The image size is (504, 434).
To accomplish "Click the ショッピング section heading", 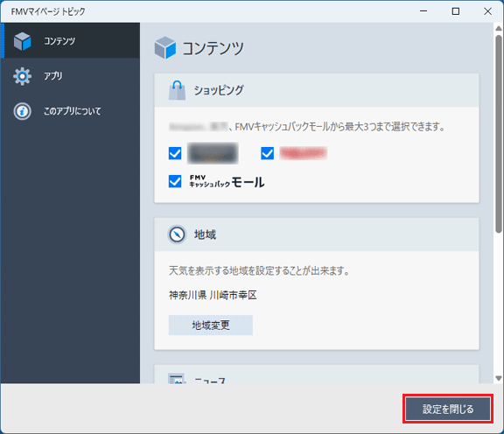I will [x=219, y=90].
